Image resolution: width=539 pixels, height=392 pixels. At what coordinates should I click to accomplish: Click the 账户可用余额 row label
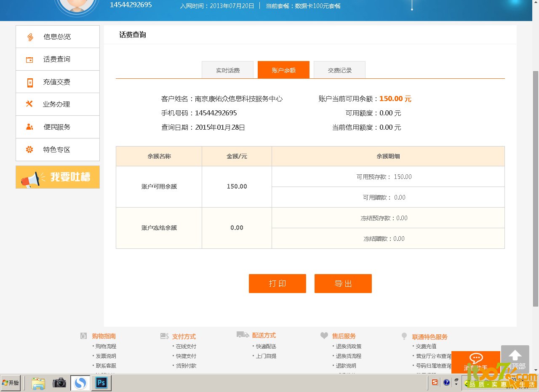159,187
